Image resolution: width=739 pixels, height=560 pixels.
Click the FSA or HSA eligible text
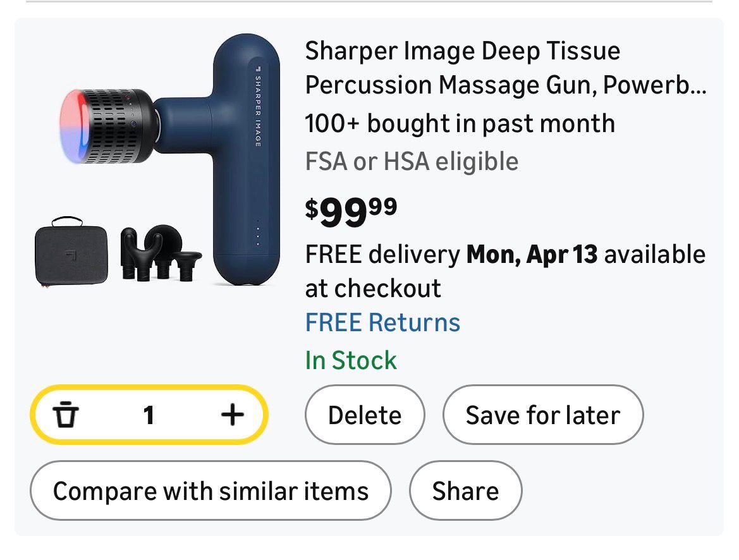click(x=412, y=161)
